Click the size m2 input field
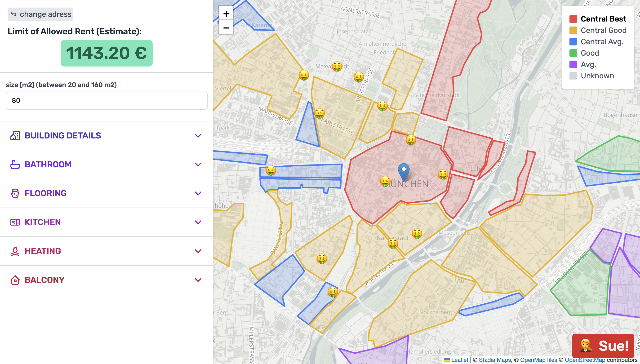The image size is (640, 364). click(x=107, y=101)
